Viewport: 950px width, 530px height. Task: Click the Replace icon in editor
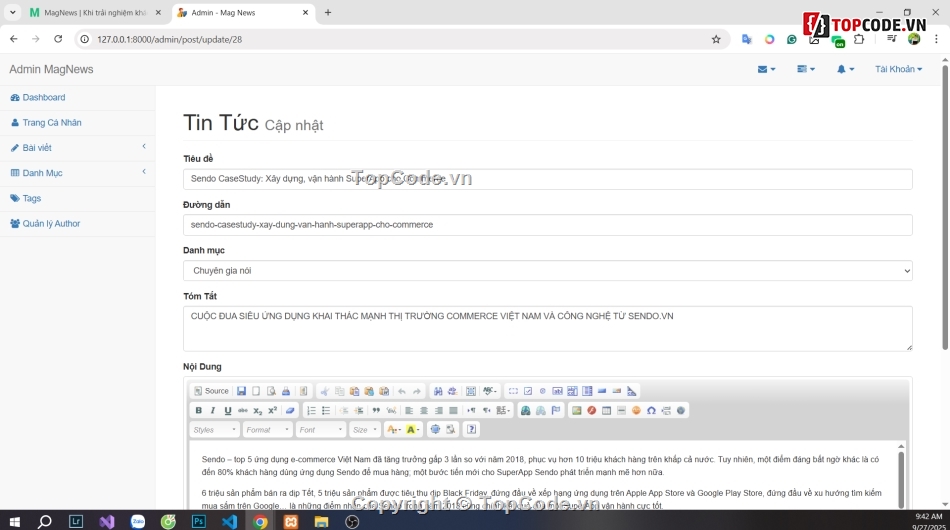pos(453,391)
